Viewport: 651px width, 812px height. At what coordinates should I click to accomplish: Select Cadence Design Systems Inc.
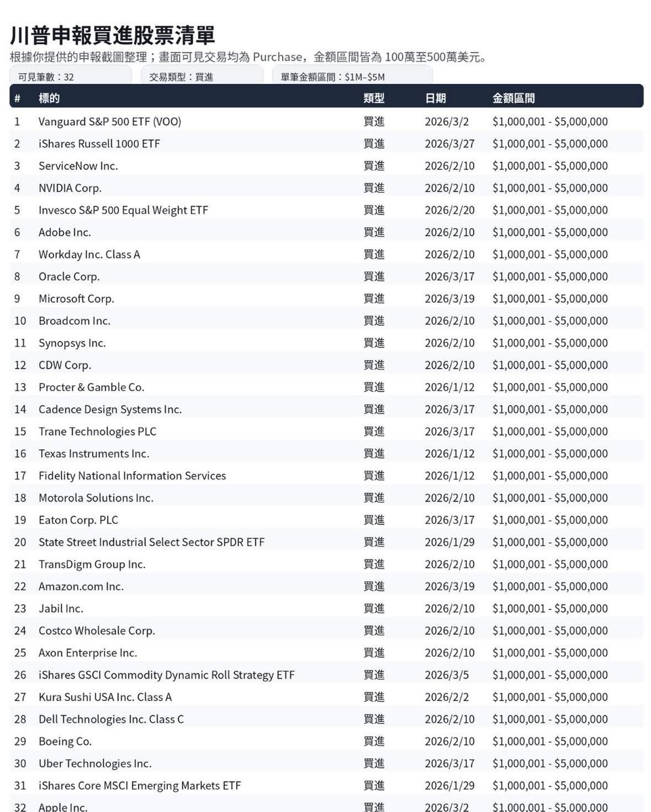(x=110, y=409)
